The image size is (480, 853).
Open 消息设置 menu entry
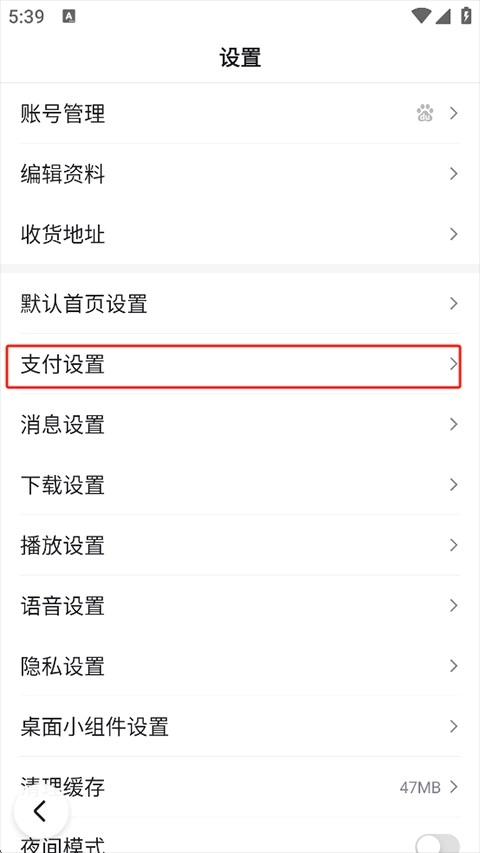coord(239,424)
